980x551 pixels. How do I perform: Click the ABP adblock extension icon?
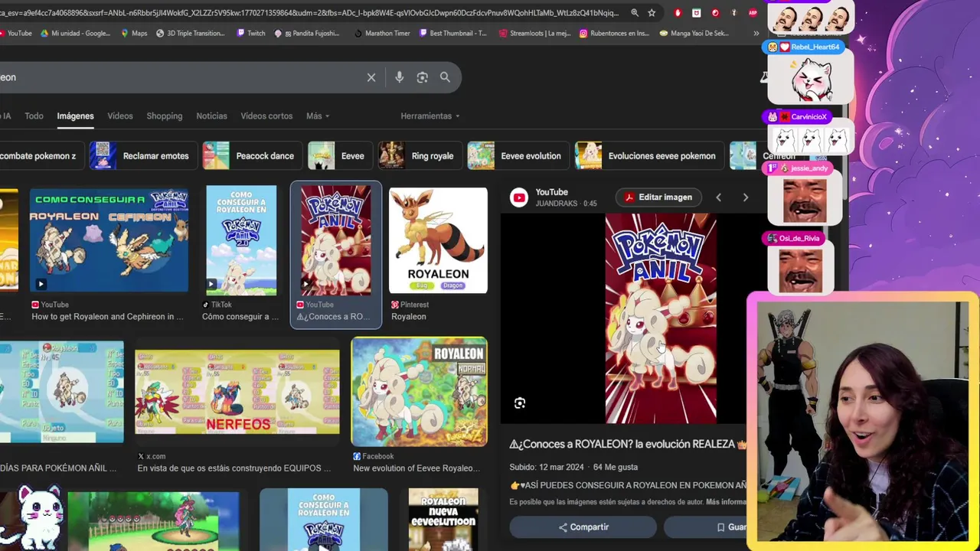tap(753, 13)
